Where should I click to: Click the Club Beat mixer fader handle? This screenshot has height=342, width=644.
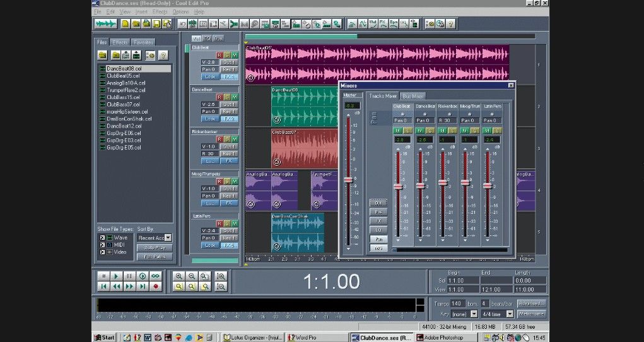pyautogui.click(x=398, y=186)
